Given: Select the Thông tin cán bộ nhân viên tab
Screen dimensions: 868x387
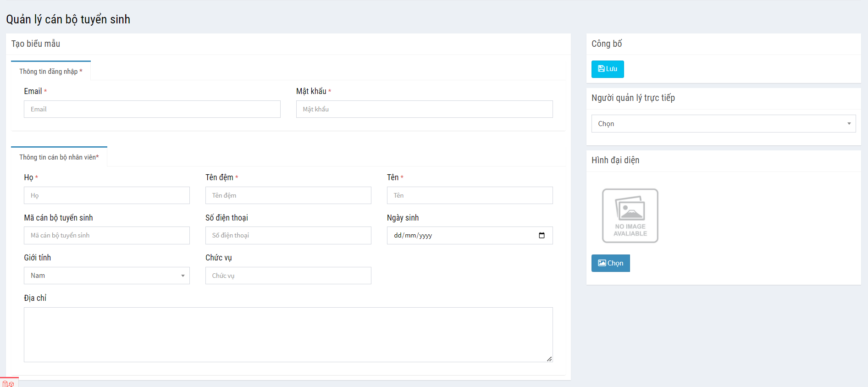Looking at the screenshot, I should click(59, 157).
